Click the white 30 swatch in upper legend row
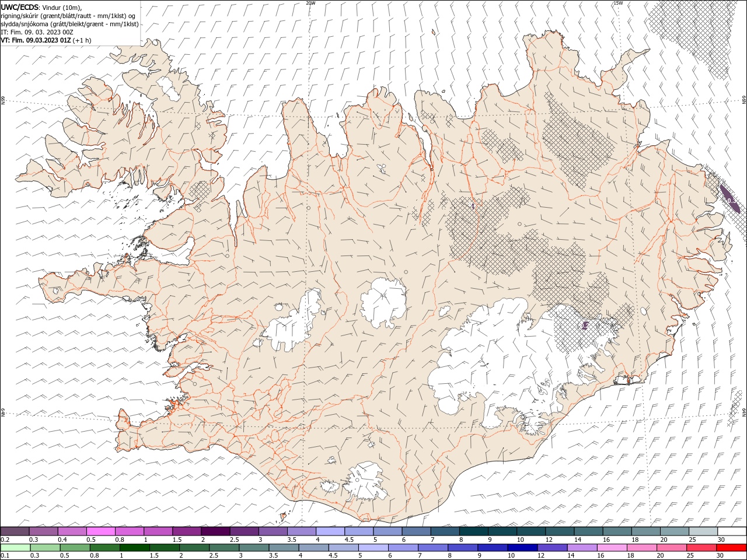The height and width of the screenshot is (560, 747). 732,531
